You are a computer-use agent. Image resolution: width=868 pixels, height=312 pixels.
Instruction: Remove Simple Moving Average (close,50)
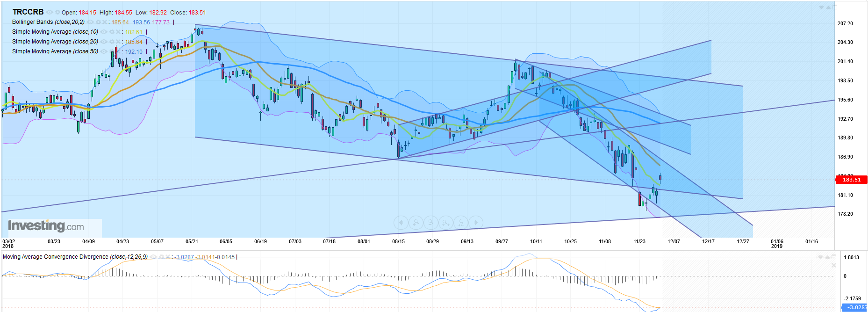click(x=118, y=51)
